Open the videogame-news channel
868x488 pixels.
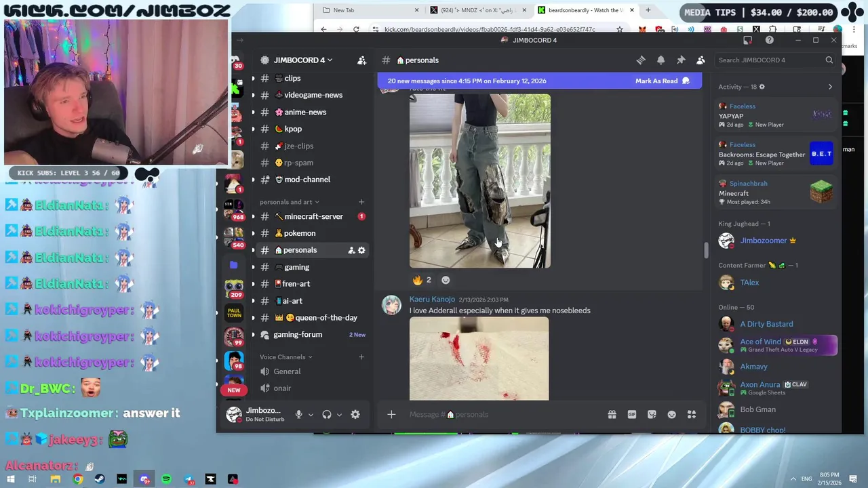[x=313, y=95]
